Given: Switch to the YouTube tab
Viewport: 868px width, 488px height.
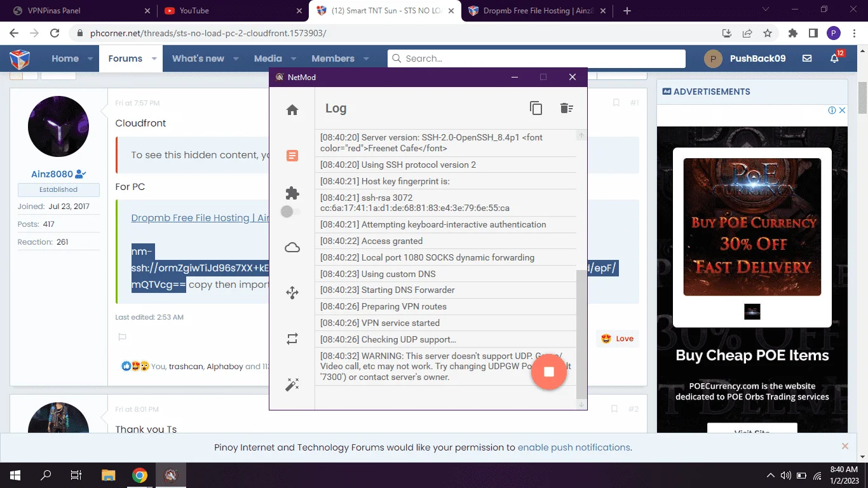Looking at the screenshot, I should tap(233, 11).
